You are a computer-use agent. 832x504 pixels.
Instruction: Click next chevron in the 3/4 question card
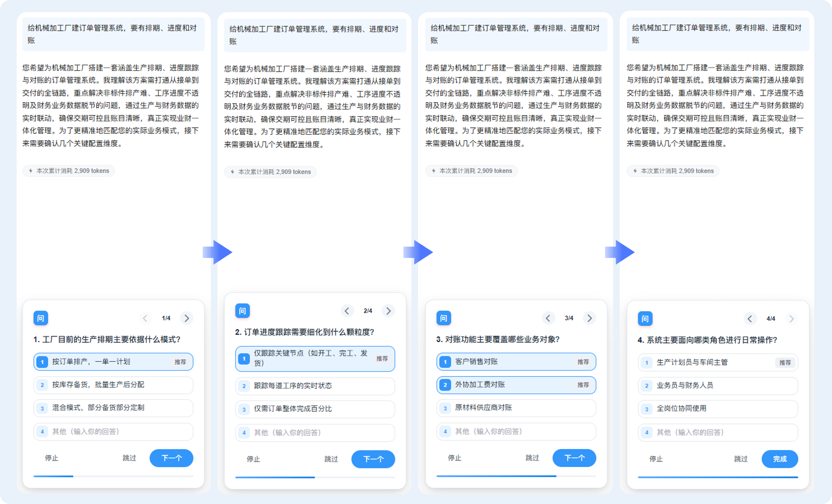point(590,318)
